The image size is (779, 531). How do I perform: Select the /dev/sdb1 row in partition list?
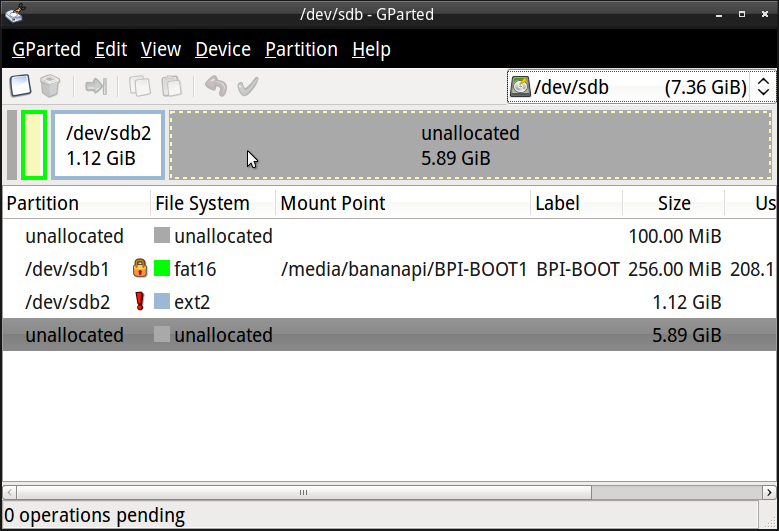click(x=67, y=269)
